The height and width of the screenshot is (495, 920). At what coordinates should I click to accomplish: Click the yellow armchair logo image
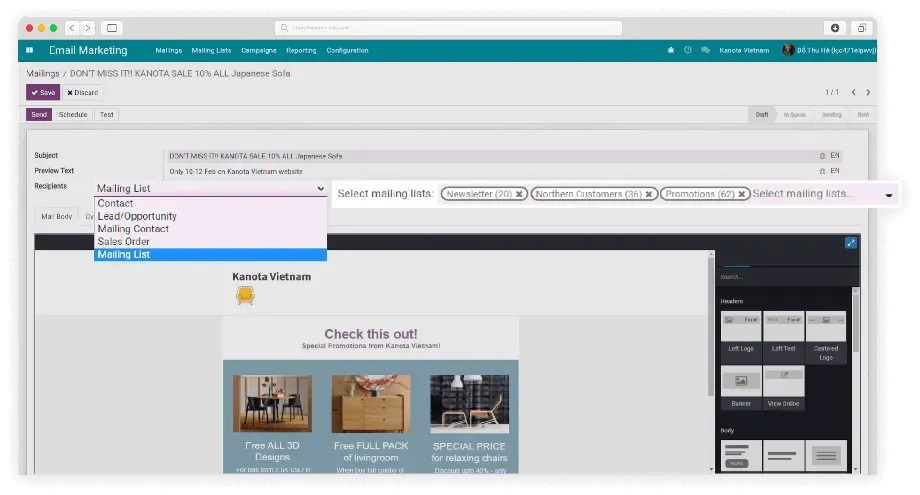[x=245, y=295]
